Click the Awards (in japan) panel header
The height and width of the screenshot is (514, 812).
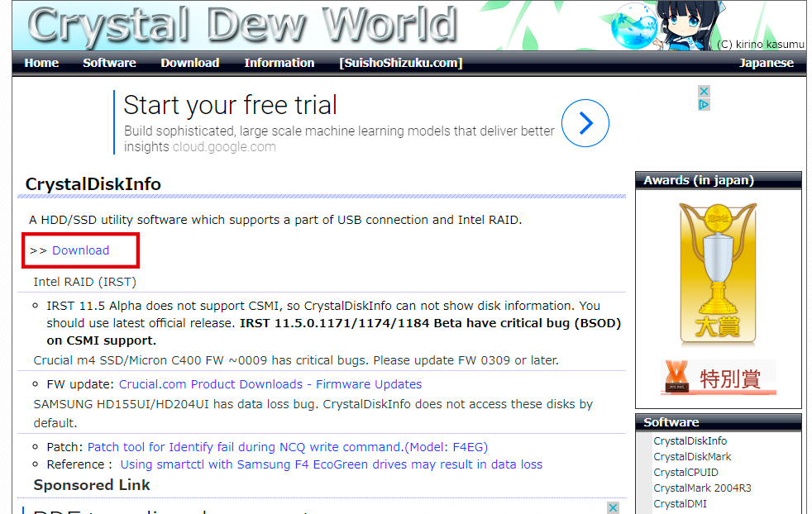[719, 181]
